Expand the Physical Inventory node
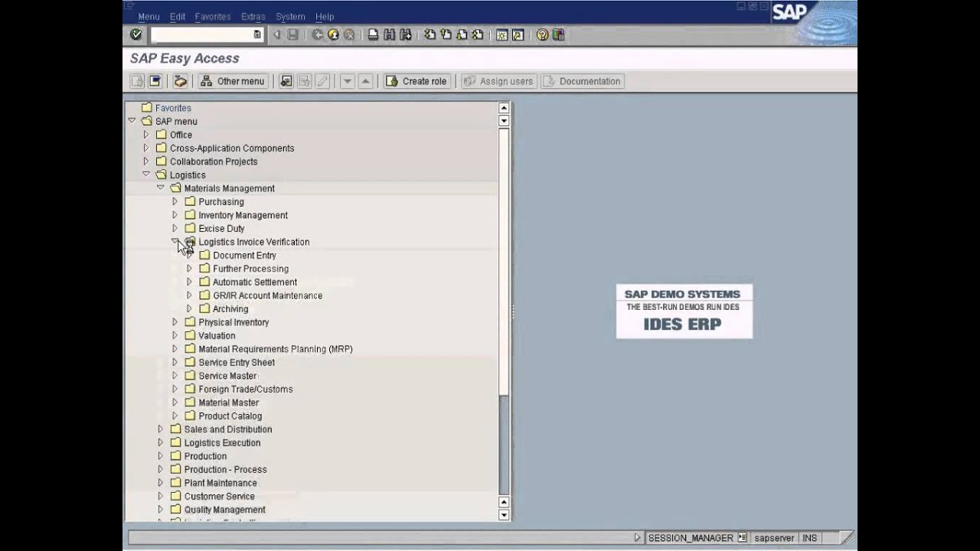The image size is (980, 551). click(175, 322)
